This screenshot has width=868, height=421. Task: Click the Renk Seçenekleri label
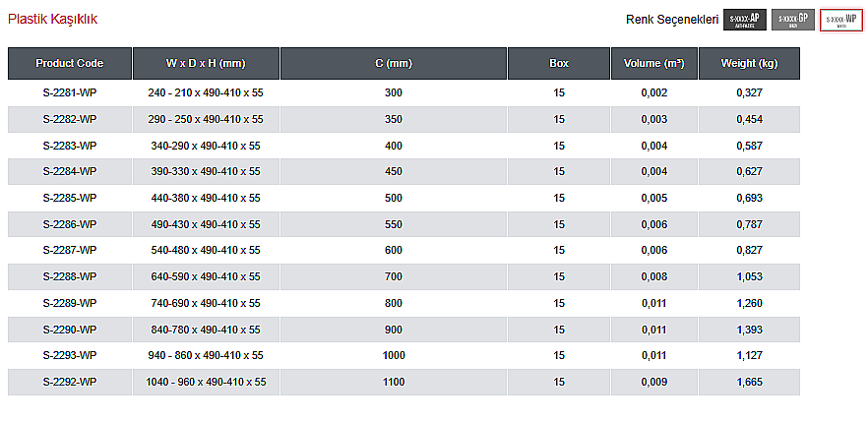672,20
